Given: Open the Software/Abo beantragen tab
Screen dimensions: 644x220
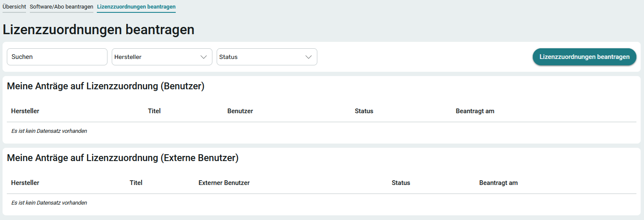Looking at the screenshot, I should click(x=61, y=7).
